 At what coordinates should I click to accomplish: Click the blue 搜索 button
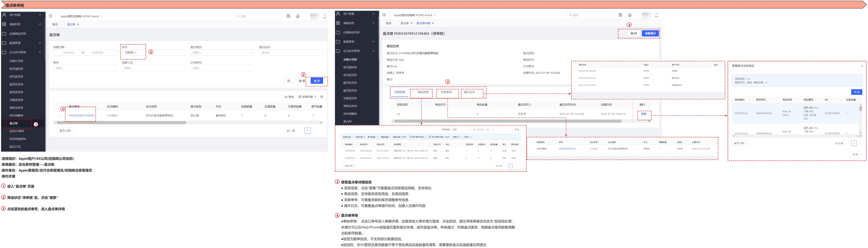tap(317, 81)
